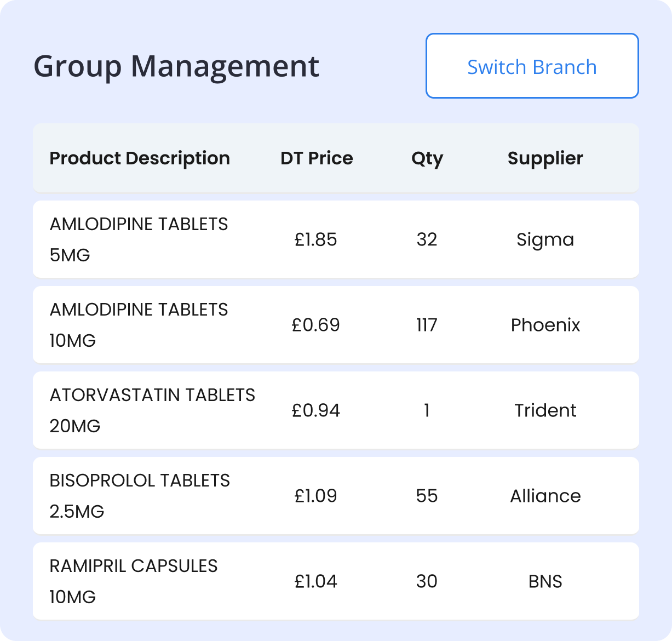The width and height of the screenshot is (672, 641).
Task: Click the Switch Branch button
Action: coord(532,66)
